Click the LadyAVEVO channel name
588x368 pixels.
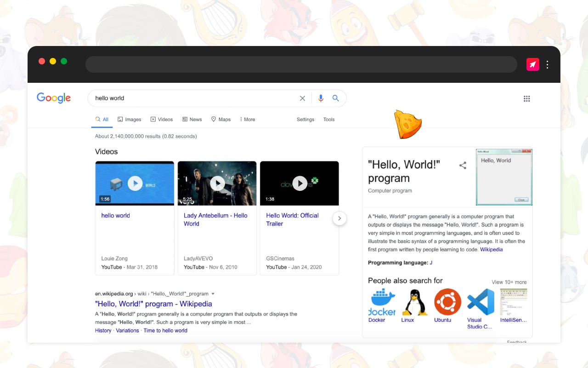click(198, 259)
